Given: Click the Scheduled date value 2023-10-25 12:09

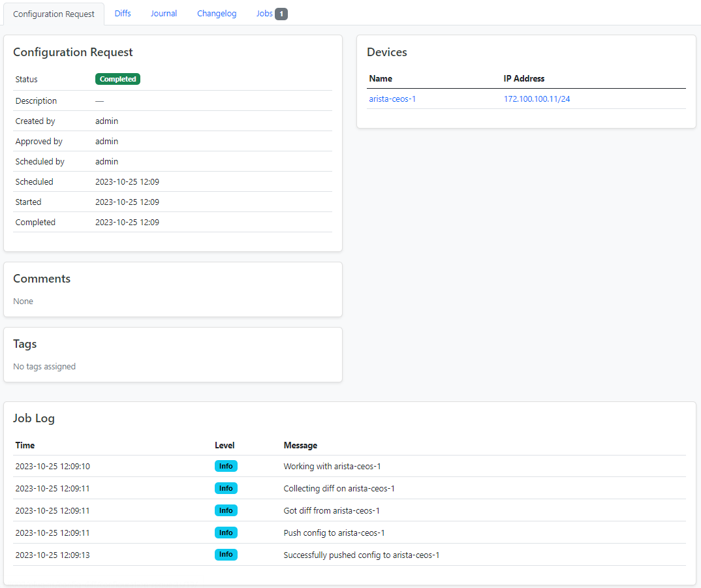Looking at the screenshot, I should [127, 181].
